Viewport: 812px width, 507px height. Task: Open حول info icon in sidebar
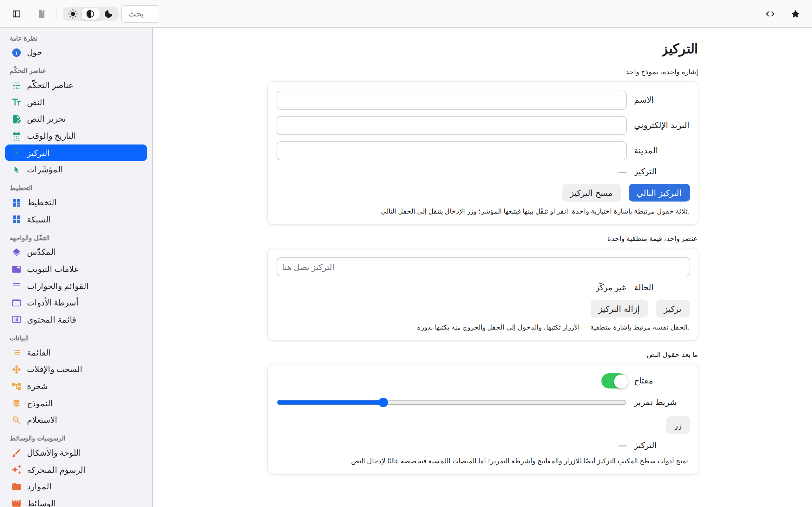coord(16,53)
